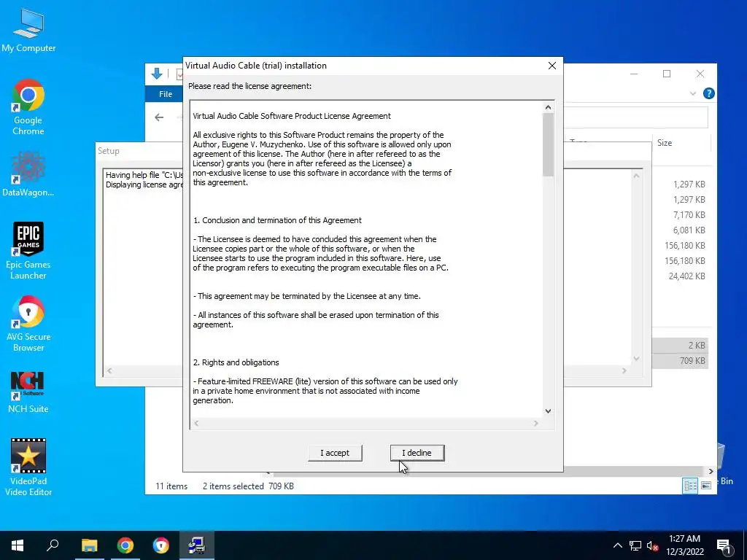Viewport: 747px width, 560px height.
Task: Open the Windows Start menu
Action: point(18,545)
